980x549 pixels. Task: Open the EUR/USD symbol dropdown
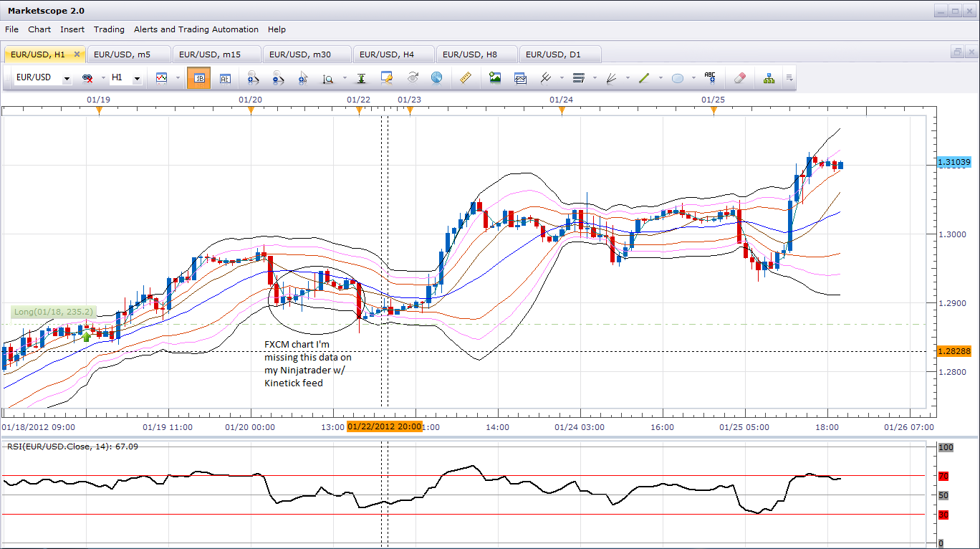click(67, 78)
